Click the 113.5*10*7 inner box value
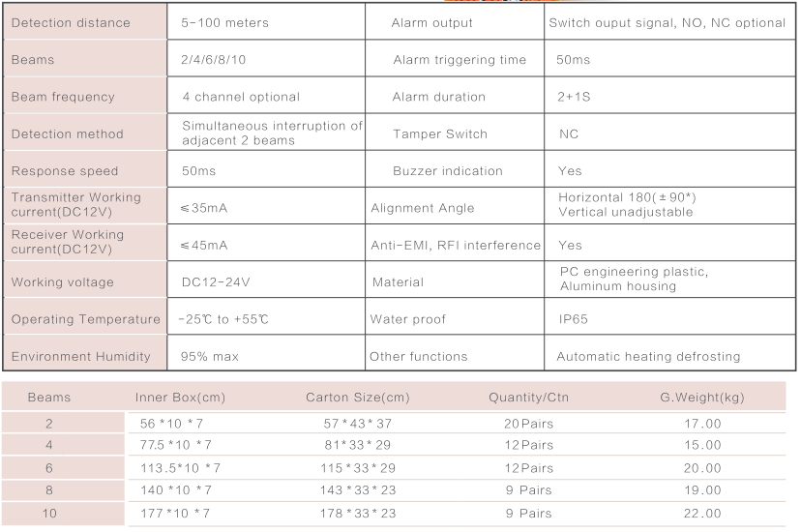 pos(180,468)
